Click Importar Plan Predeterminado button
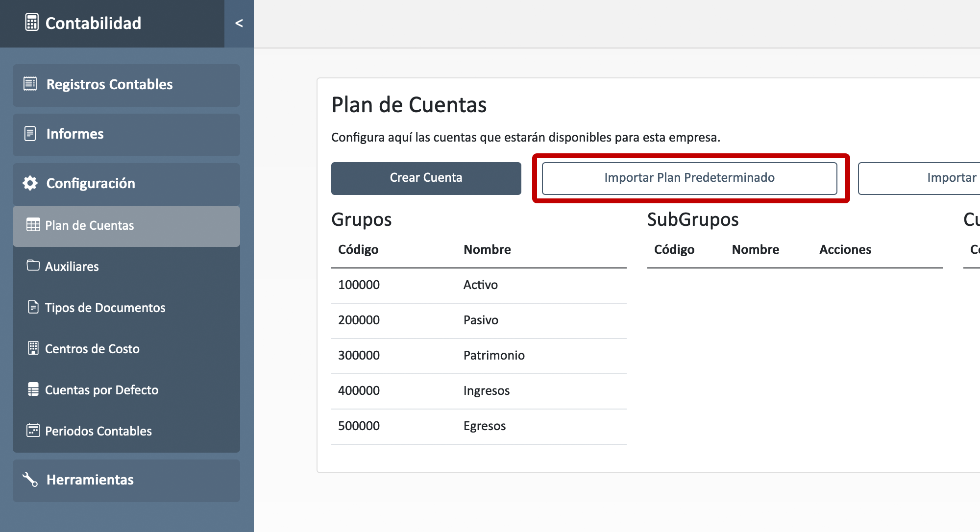Viewport: 980px width, 532px height. (x=689, y=178)
